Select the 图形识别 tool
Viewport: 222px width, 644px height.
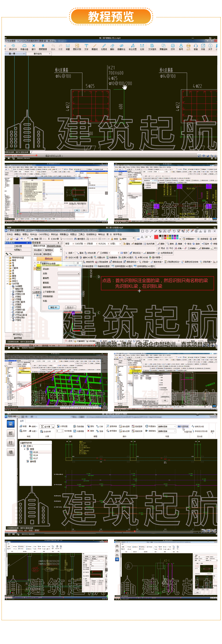click(77, 47)
